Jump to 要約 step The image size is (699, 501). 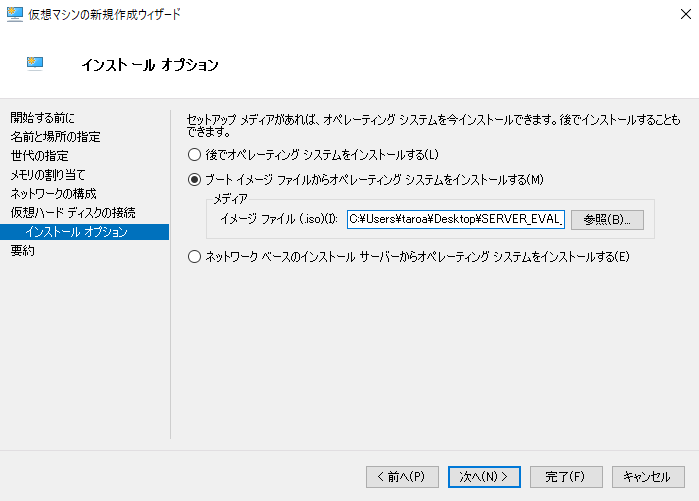22,250
